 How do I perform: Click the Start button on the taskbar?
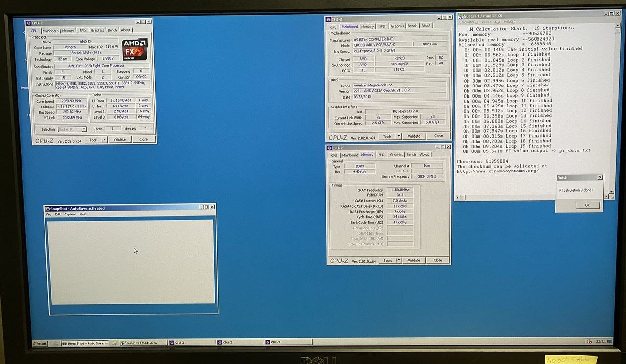click(x=40, y=343)
